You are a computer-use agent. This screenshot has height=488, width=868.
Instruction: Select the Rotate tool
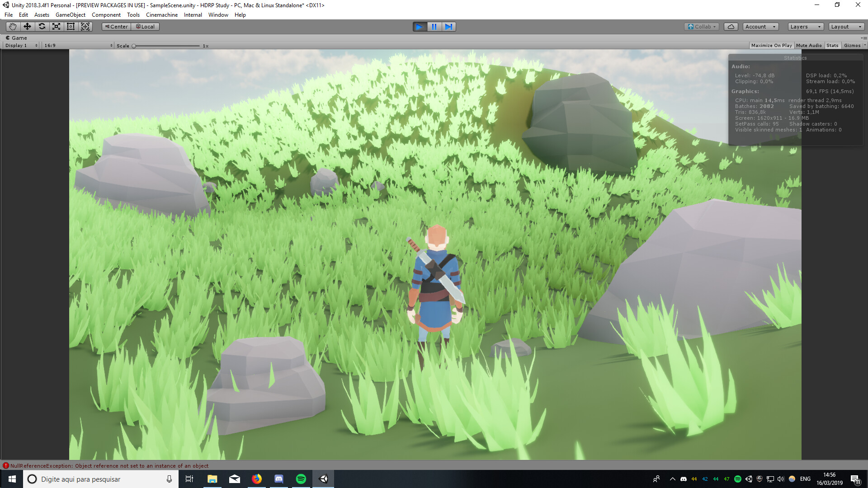click(42, 27)
